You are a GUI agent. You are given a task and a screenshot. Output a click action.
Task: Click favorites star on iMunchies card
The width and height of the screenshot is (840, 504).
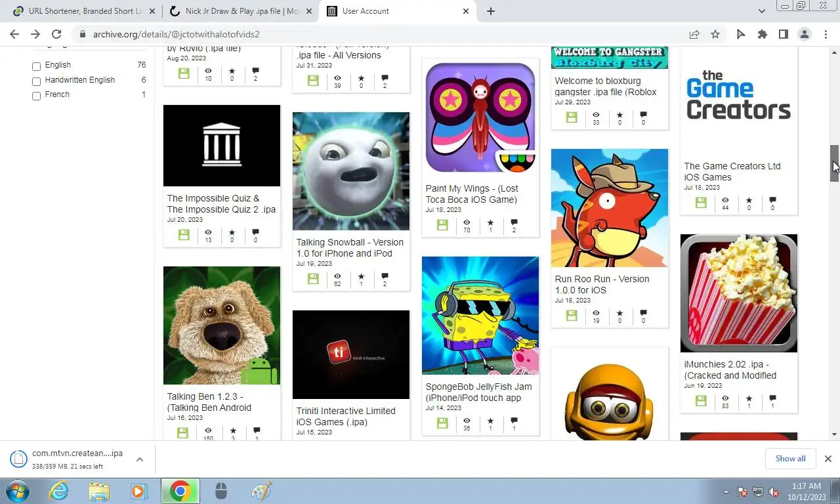[x=749, y=398]
